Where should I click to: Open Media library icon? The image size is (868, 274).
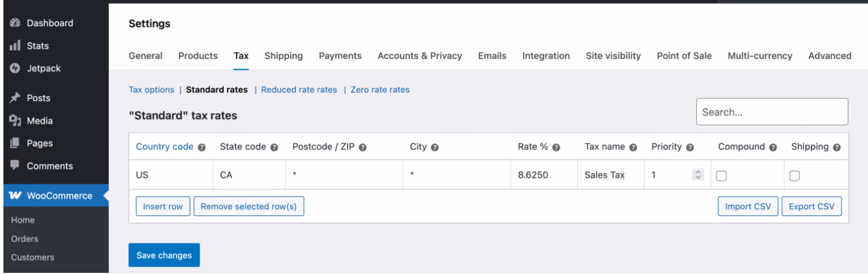15,121
